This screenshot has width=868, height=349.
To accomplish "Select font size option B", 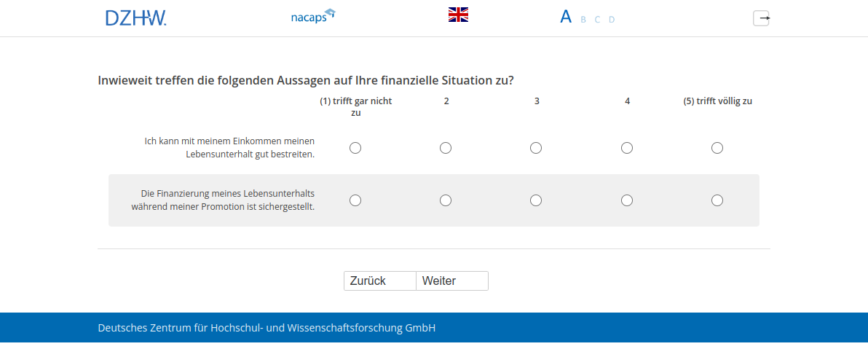I will [x=583, y=20].
